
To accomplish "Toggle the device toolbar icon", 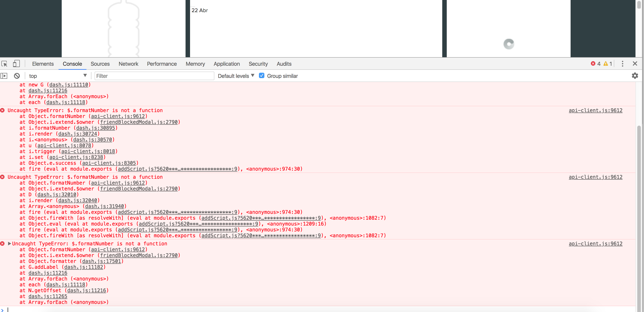I will pyautogui.click(x=16, y=64).
